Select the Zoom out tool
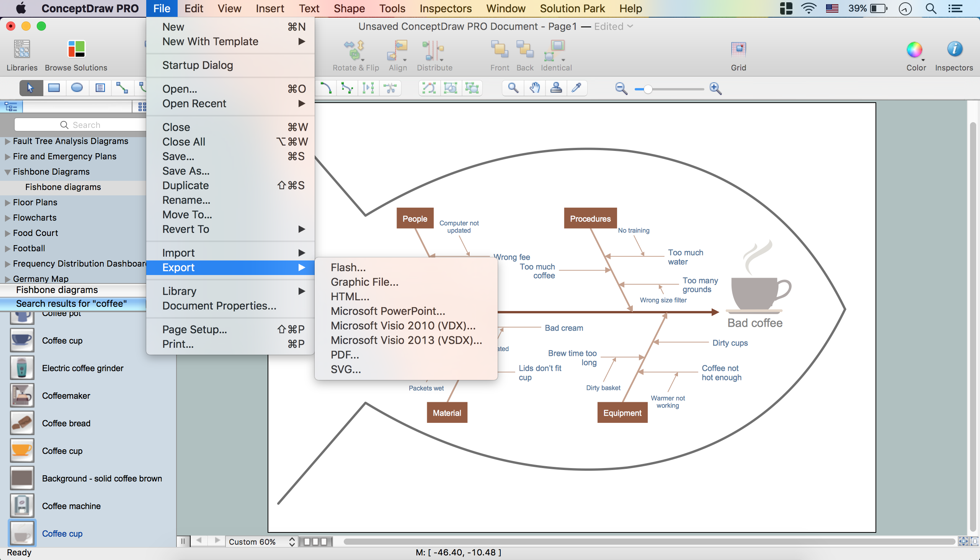The height and width of the screenshot is (560, 980). click(x=619, y=90)
